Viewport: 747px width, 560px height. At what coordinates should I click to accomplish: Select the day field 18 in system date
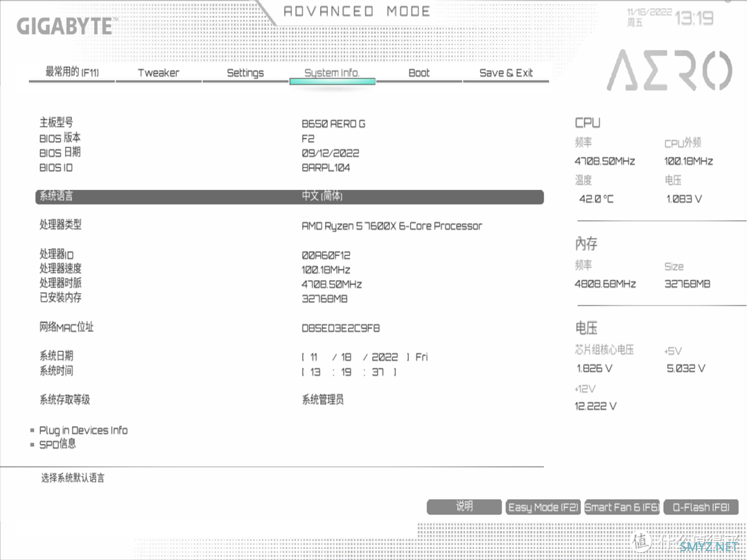(x=347, y=357)
